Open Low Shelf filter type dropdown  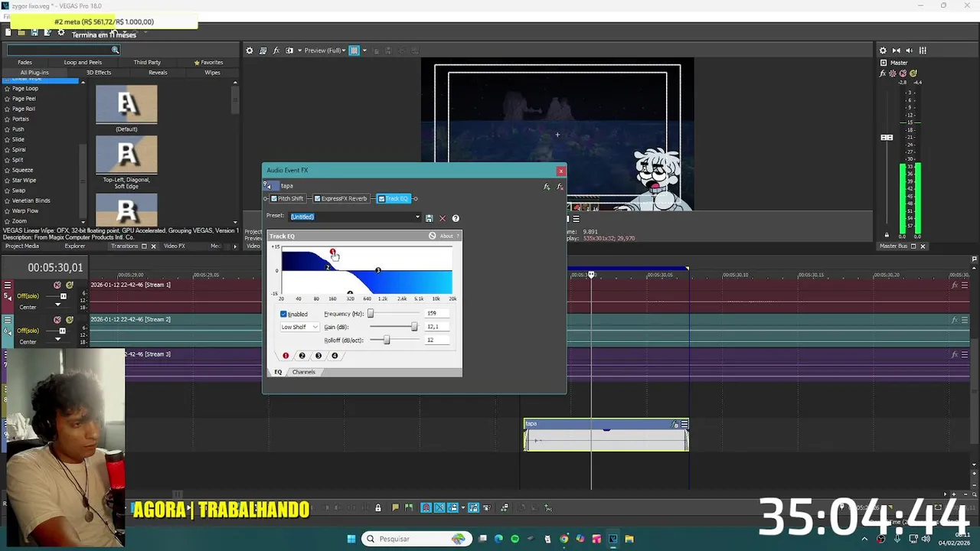point(299,328)
